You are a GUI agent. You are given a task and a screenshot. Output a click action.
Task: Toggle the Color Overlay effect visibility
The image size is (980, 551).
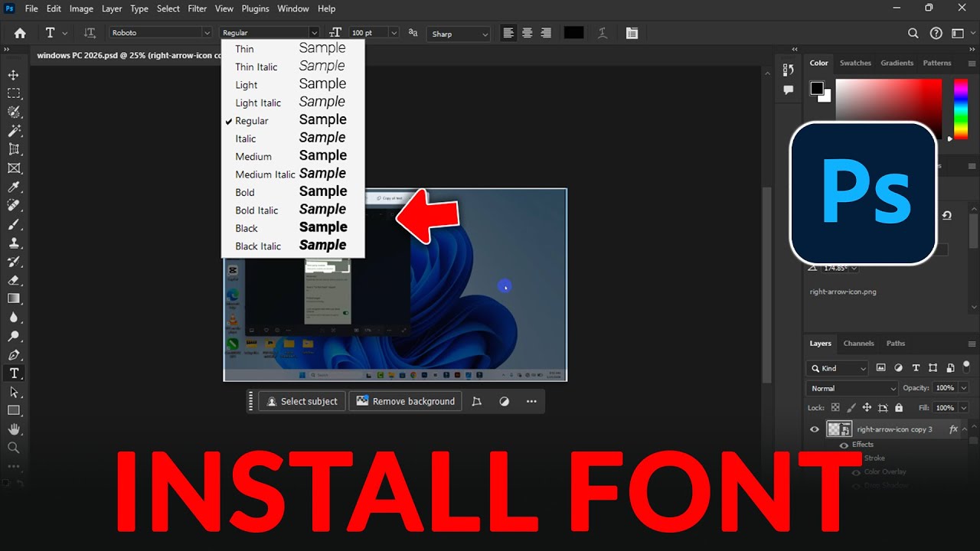pyautogui.click(x=856, y=472)
